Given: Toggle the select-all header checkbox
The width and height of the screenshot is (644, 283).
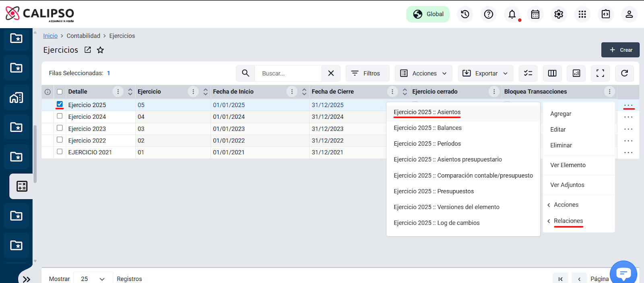Looking at the screenshot, I should 60,92.
